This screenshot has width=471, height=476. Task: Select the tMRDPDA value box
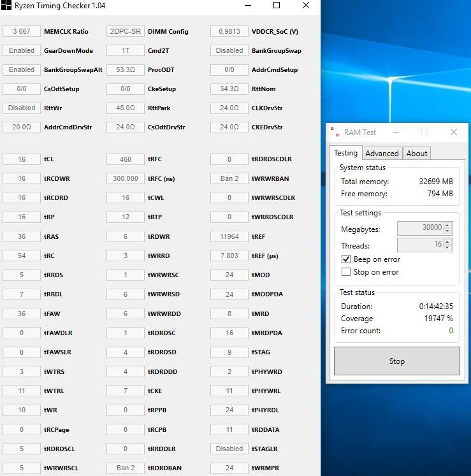click(x=229, y=333)
